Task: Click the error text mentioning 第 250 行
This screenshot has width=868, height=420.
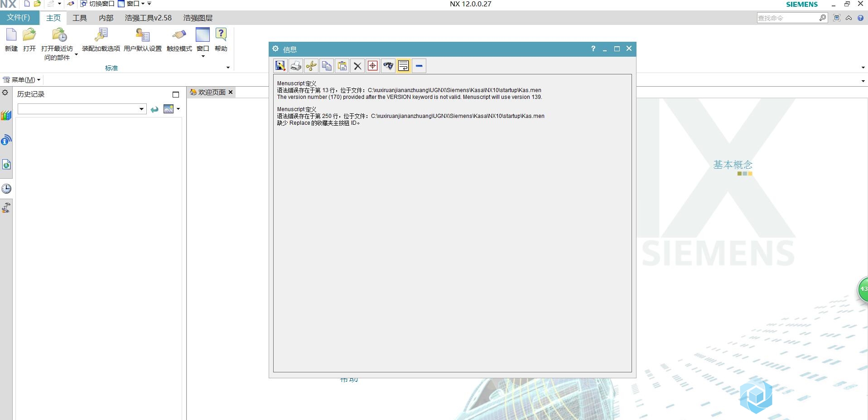Action: coord(411,116)
